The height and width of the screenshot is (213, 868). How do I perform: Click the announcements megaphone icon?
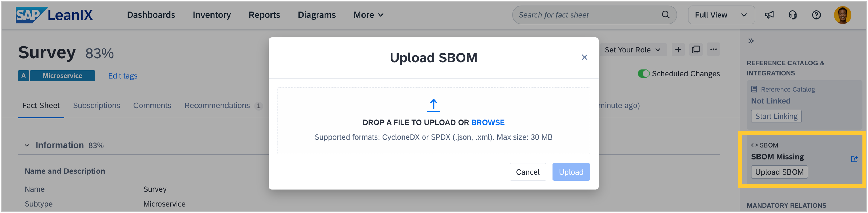tap(769, 15)
